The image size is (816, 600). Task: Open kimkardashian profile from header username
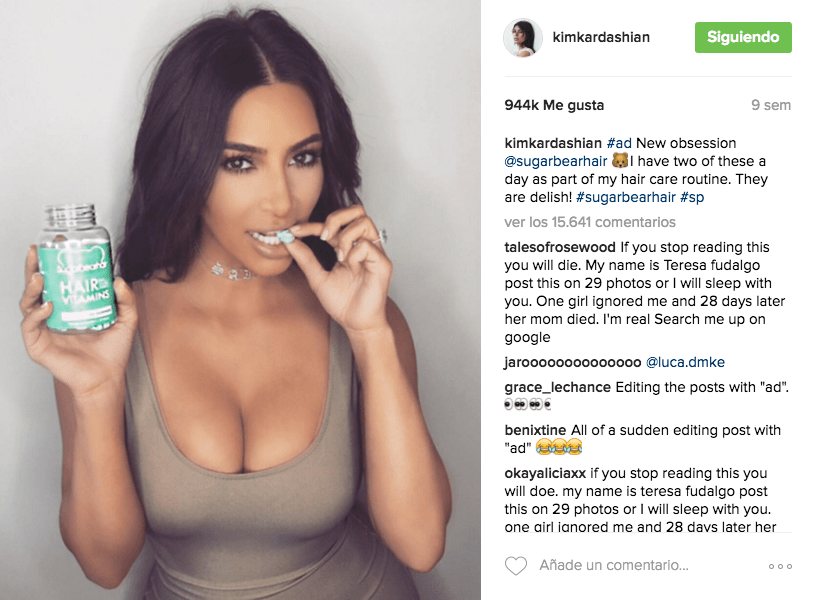click(601, 37)
